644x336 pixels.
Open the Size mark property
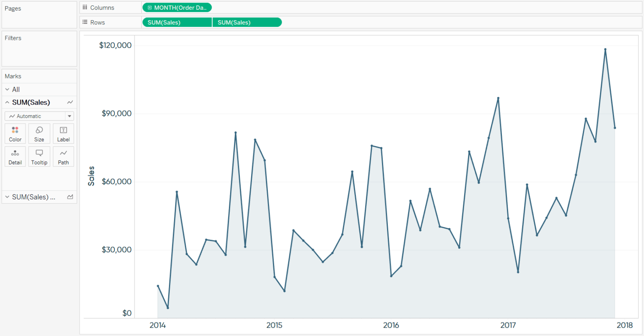click(x=39, y=133)
